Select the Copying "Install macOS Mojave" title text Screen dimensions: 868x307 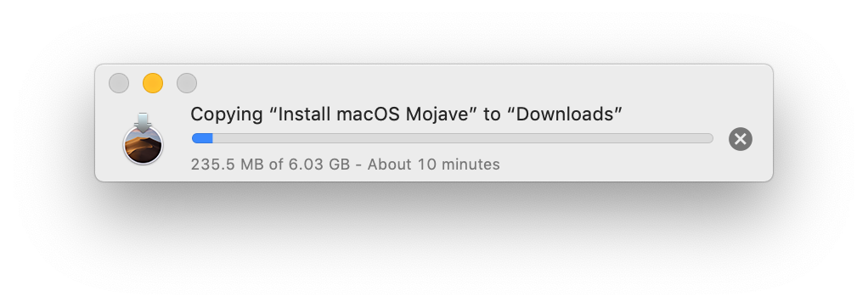click(x=335, y=114)
